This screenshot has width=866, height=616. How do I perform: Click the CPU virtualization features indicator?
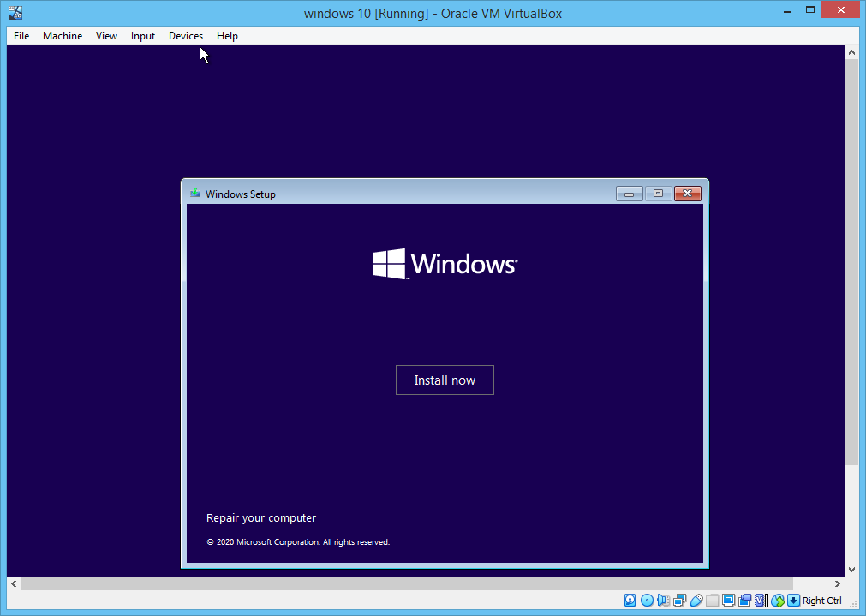[x=761, y=600]
